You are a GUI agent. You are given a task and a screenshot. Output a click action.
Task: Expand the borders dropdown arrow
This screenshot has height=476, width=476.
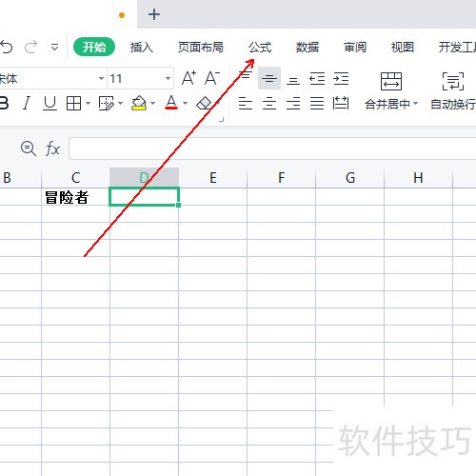89,103
